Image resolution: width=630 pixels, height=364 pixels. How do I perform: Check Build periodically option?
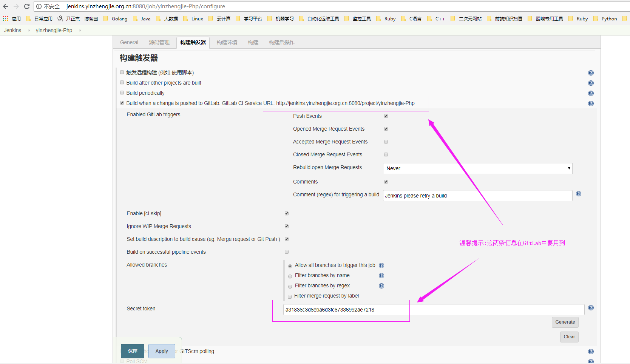(x=122, y=93)
